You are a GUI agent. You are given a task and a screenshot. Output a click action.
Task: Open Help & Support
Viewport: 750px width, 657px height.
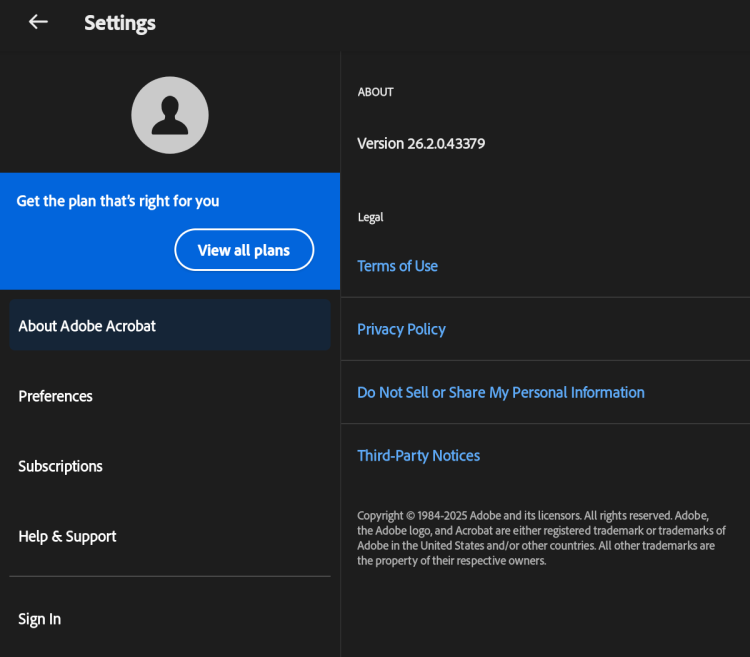[170, 536]
